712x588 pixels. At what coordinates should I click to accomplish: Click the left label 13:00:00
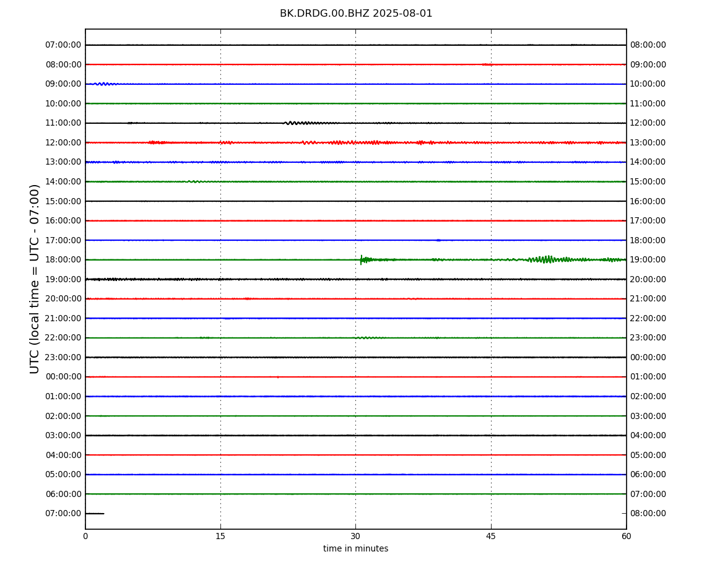(x=63, y=162)
